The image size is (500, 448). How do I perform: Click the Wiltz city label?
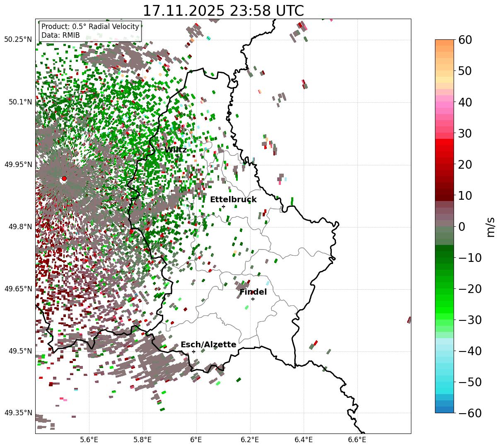175,150
